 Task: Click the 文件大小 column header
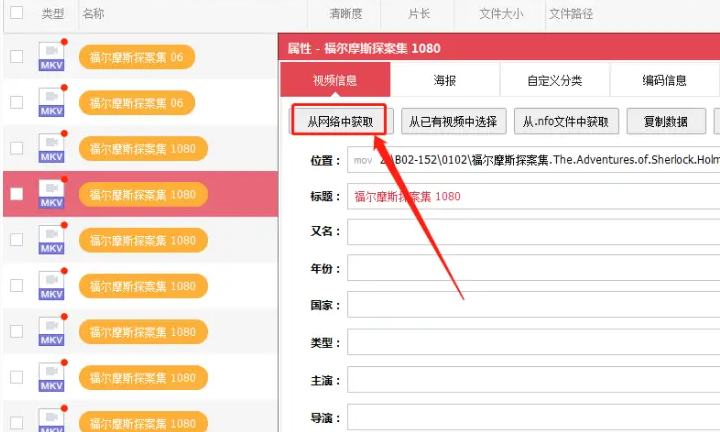[x=501, y=14]
